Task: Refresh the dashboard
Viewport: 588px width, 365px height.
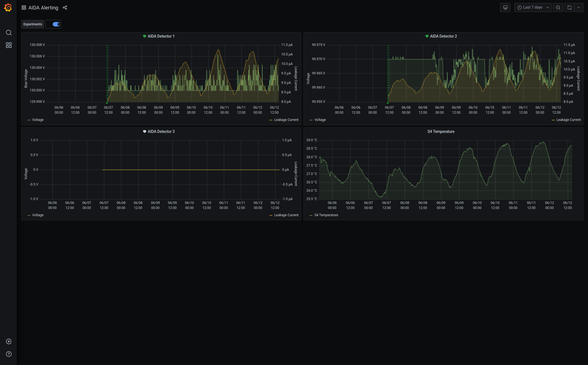Action: coord(569,8)
